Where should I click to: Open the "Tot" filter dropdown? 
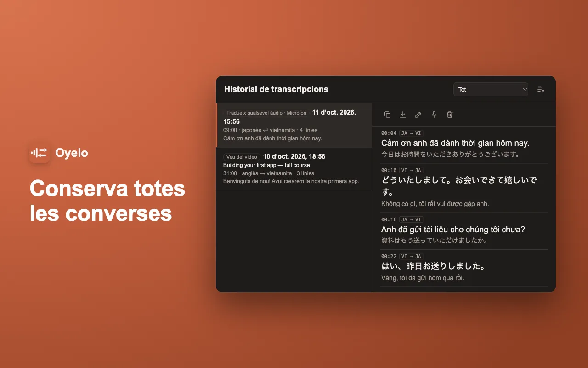491,89
